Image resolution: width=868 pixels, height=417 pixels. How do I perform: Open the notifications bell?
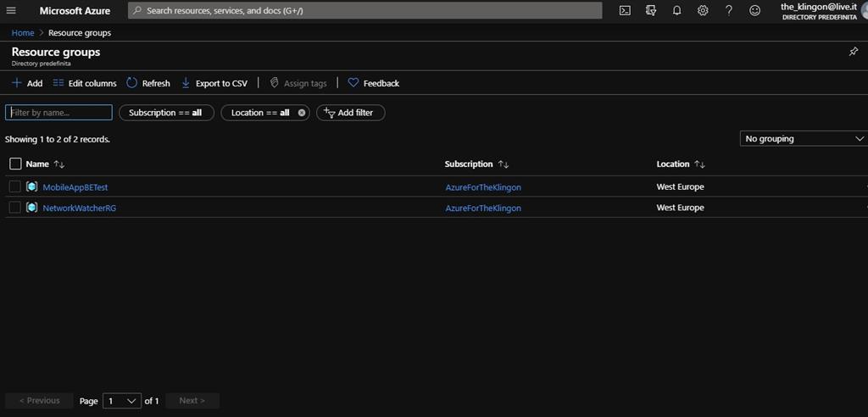tap(676, 10)
